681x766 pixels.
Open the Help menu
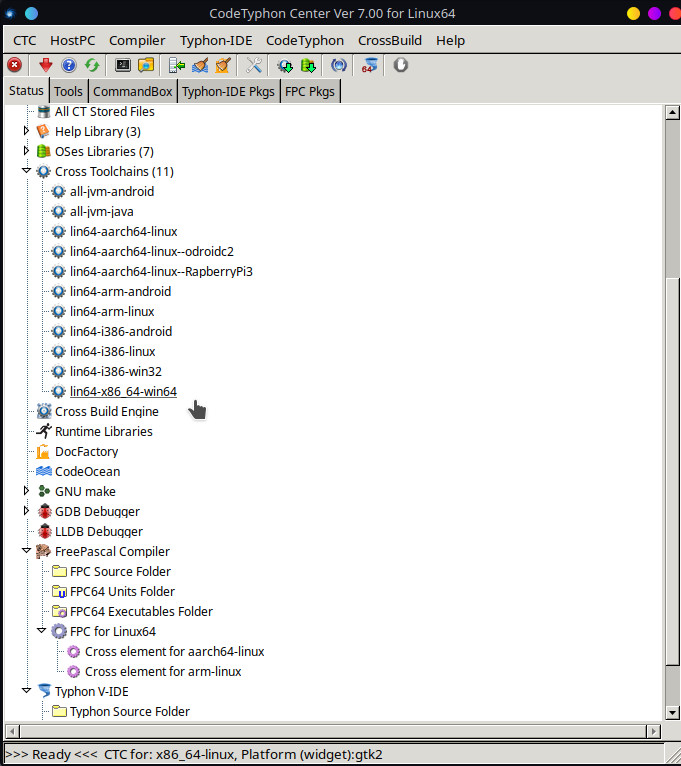(450, 41)
